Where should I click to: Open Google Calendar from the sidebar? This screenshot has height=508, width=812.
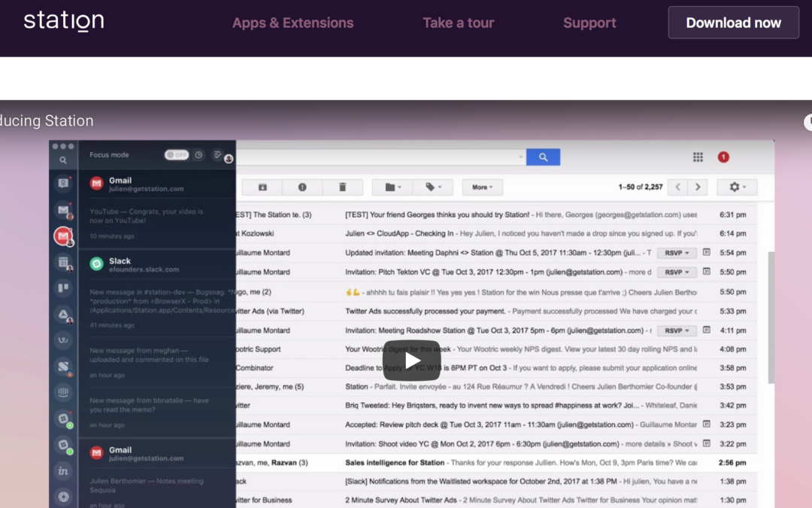[63, 263]
